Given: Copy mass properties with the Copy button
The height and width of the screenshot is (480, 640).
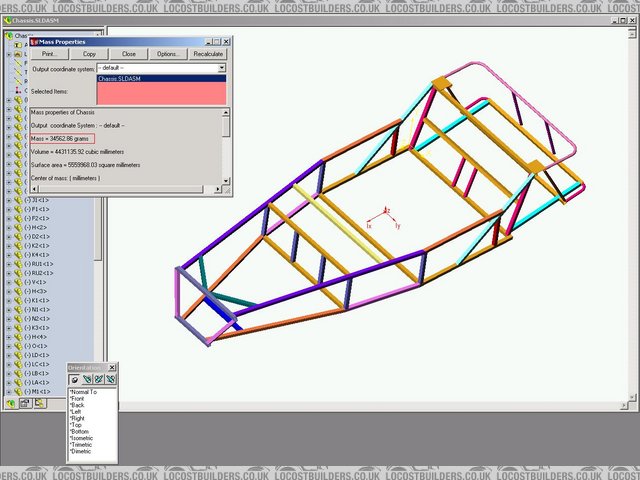Looking at the screenshot, I should tap(90, 54).
